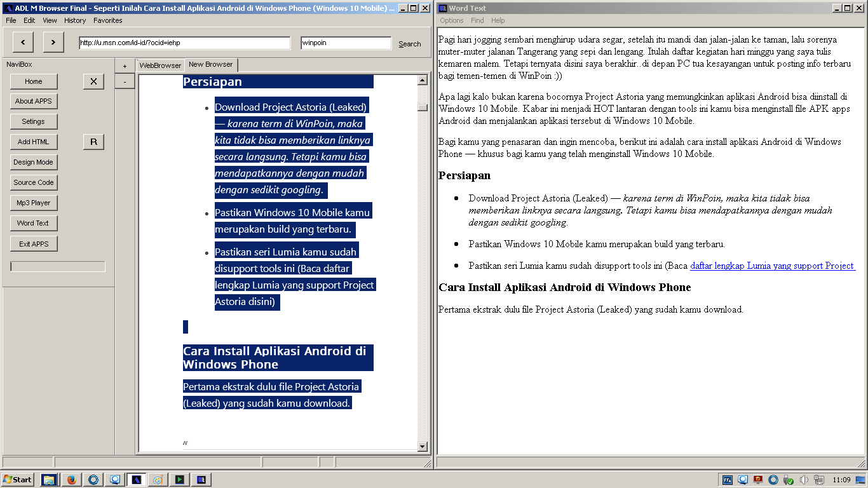
Task: Click the browser page scrollbar thumb
Action: pyautogui.click(x=423, y=107)
